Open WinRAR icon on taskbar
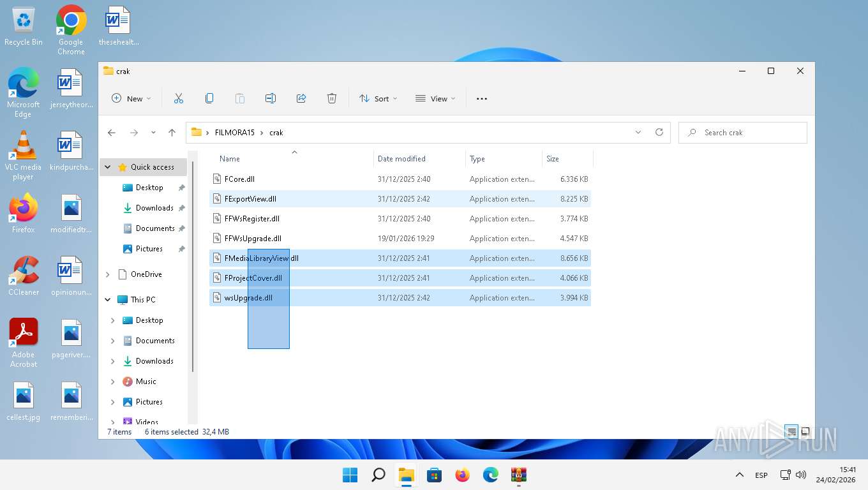The height and width of the screenshot is (490, 868). pos(518,475)
